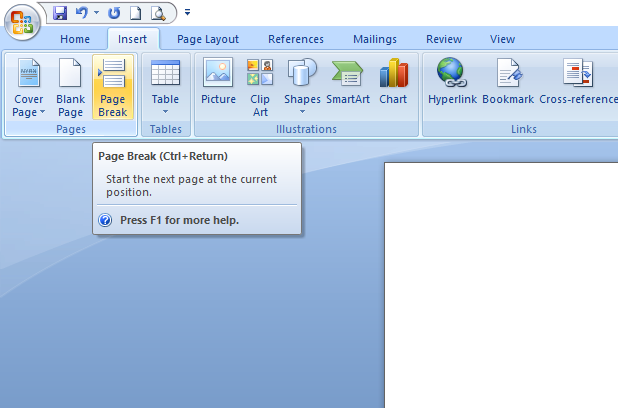
Task: Insert a Hyperlink
Action: (x=451, y=85)
